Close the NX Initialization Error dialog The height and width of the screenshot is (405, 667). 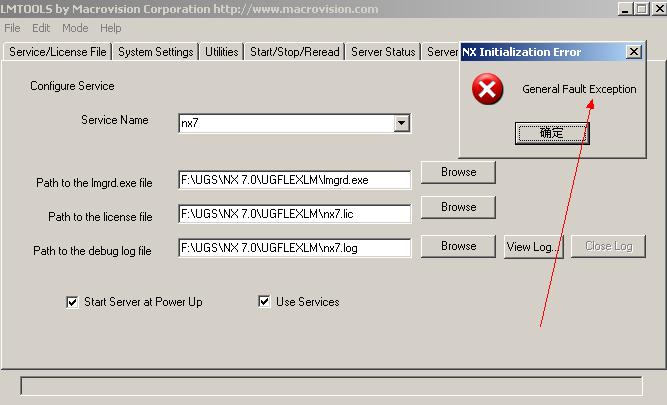(634, 52)
